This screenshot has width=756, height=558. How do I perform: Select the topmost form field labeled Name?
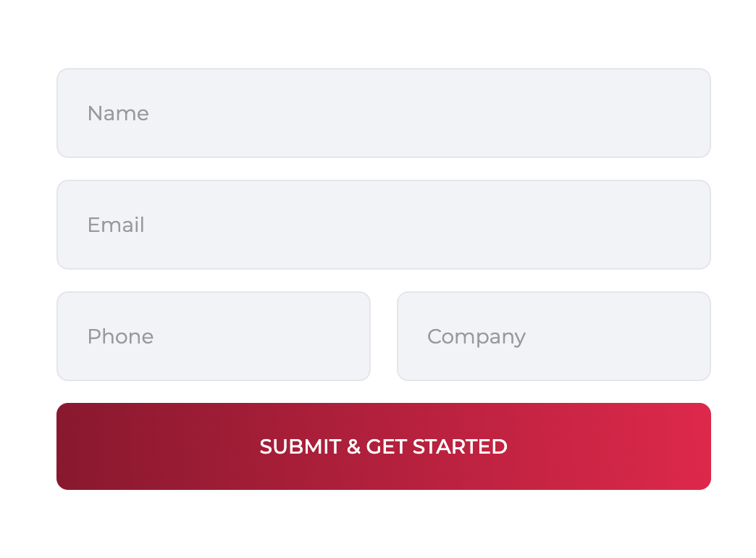(384, 113)
